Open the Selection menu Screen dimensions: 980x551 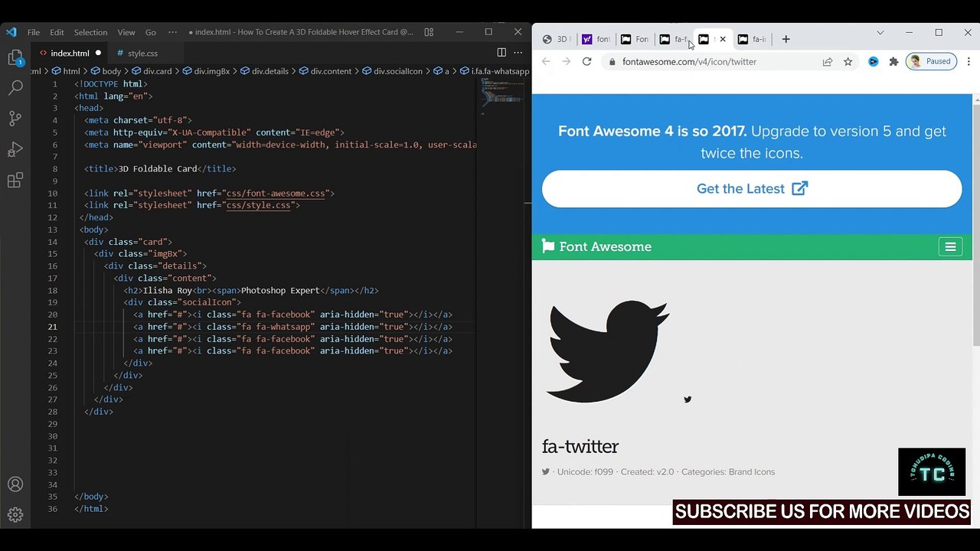[90, 32]
